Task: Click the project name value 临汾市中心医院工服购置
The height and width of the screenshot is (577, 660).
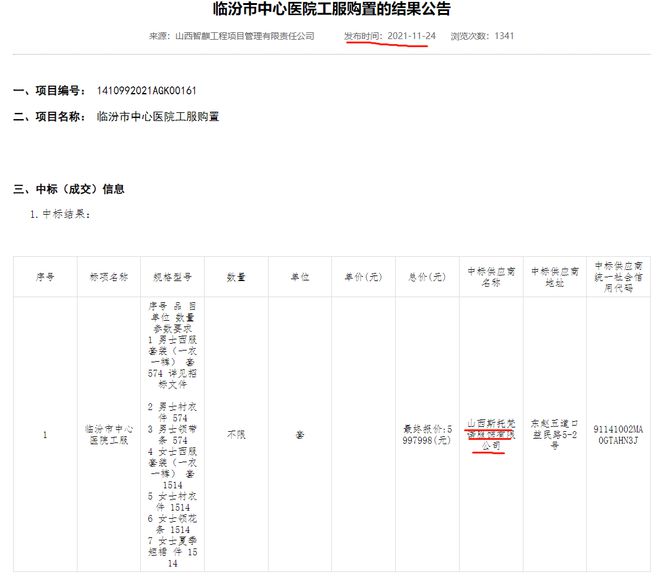Action: point(158,117)
